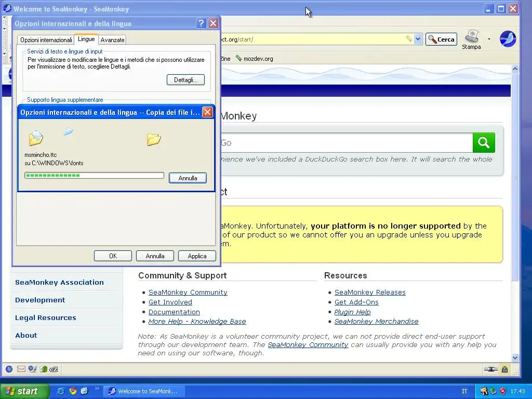
Task: Click OK in the Opzioni internazionali dialog
Action: 113,256
